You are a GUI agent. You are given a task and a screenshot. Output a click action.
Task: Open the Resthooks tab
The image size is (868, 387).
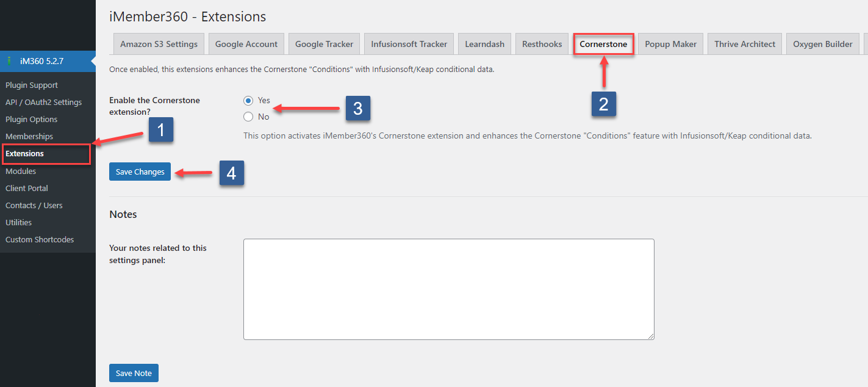pos(542,43)
